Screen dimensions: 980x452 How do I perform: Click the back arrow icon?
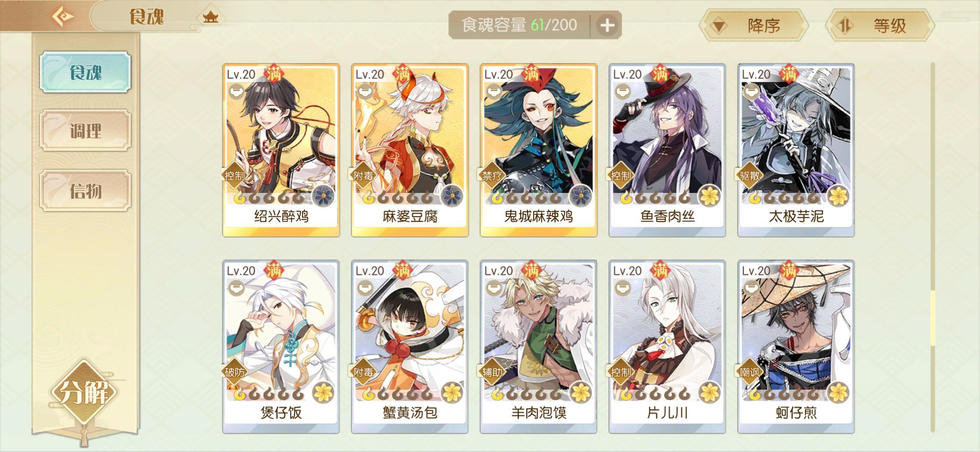coord(63,17)
